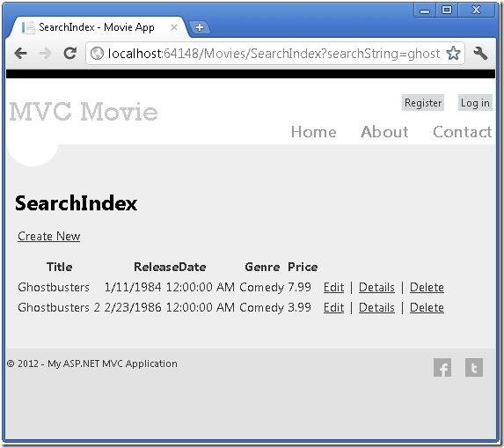Click the Create New link
This screenshot has width=504, height=448.
49,237
